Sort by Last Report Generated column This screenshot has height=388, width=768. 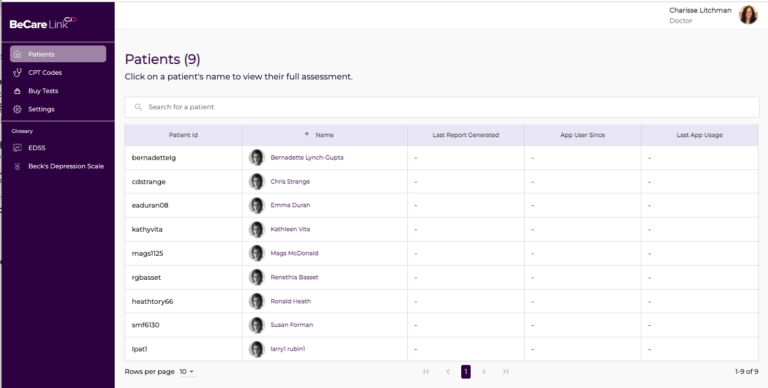coord(465,135)
